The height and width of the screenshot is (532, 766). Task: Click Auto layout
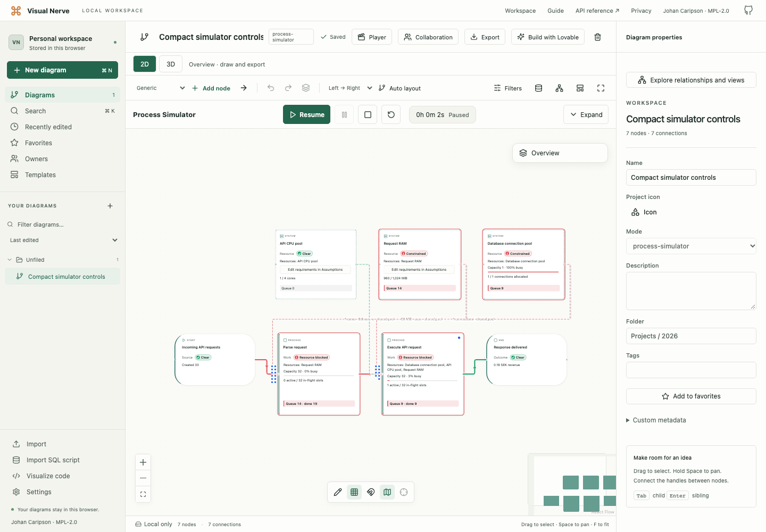coord(399,88)
